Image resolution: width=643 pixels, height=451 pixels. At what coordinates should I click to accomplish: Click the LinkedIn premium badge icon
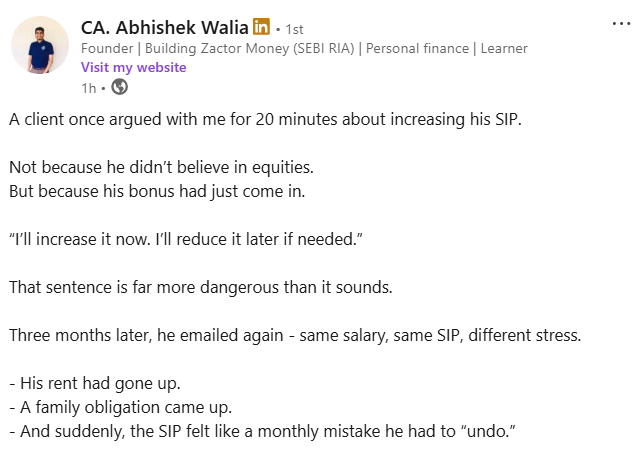(x=262, y=27)
